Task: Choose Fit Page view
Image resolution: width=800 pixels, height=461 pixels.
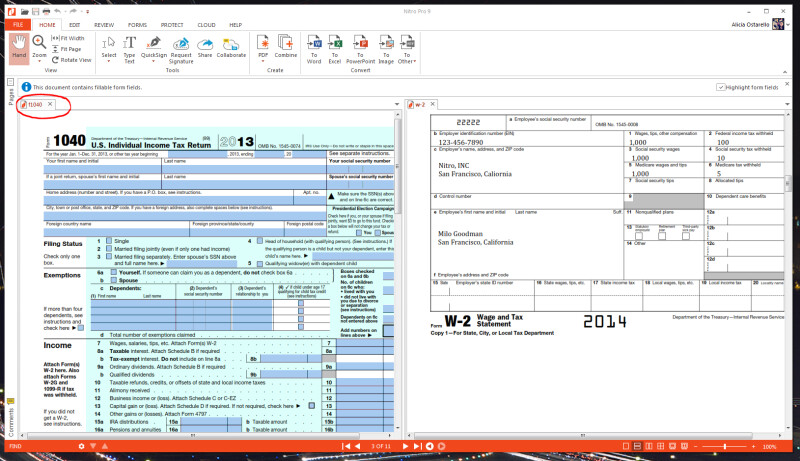Action: tap(66, 49)
